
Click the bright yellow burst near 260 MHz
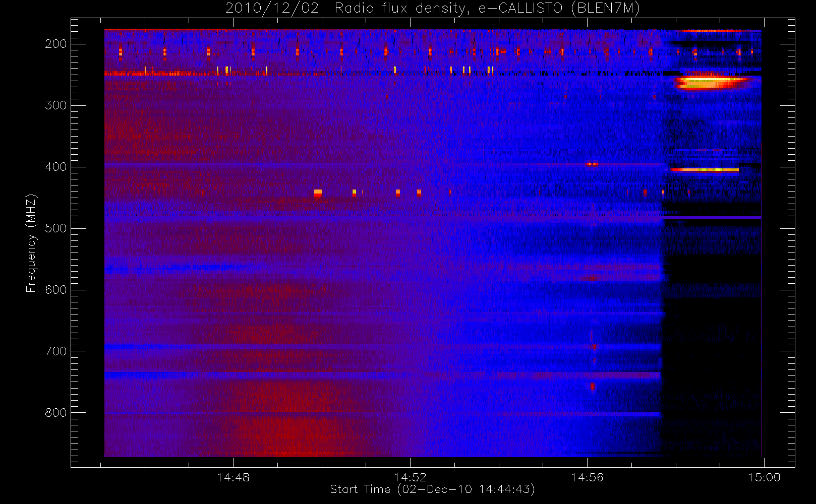[711, 82]
